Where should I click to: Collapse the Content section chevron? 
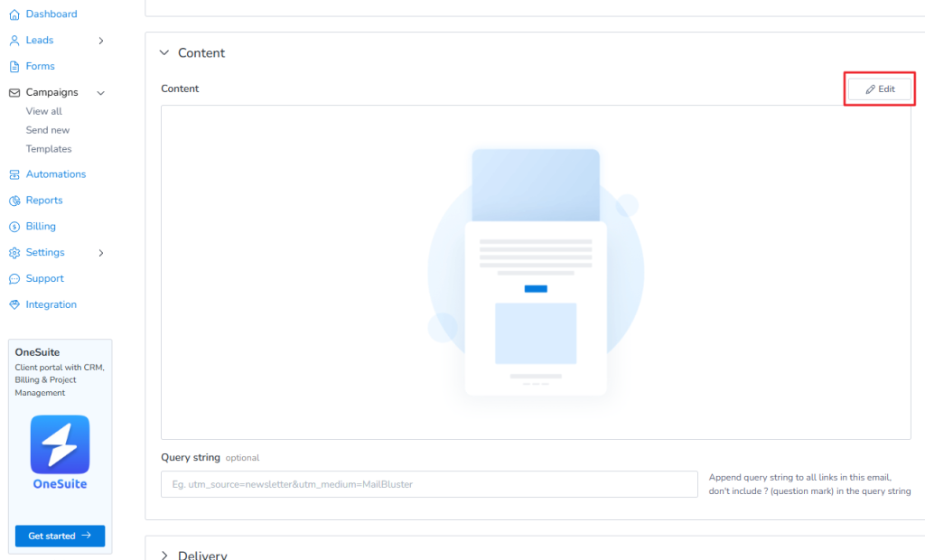tap(164, 52)
